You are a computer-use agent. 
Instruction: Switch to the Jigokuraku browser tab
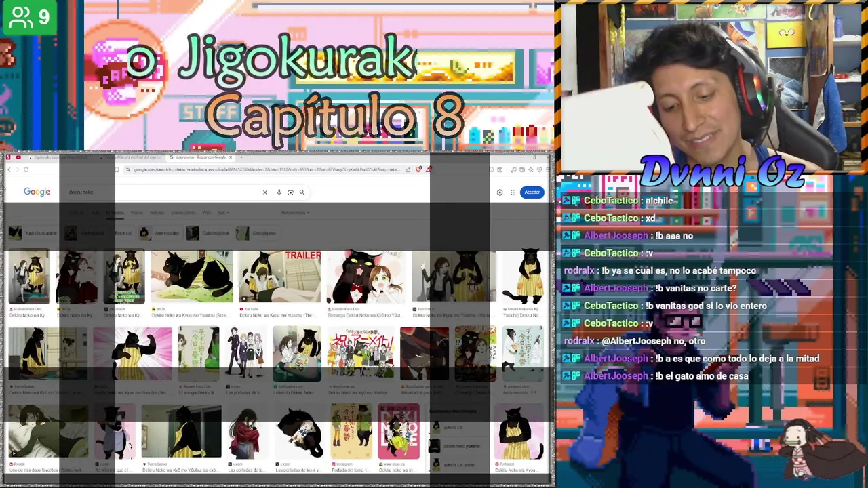(x=61, y=157)
